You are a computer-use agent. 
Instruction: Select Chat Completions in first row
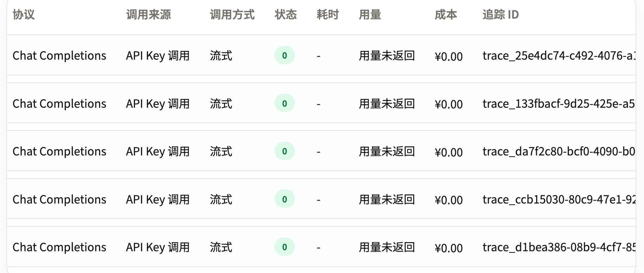[59, 56]
